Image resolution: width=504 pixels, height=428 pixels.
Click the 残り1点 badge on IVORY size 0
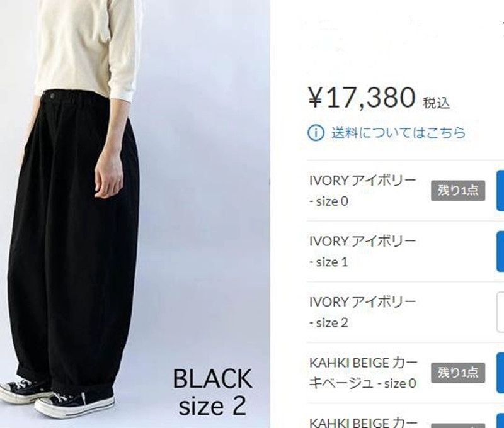458,191
